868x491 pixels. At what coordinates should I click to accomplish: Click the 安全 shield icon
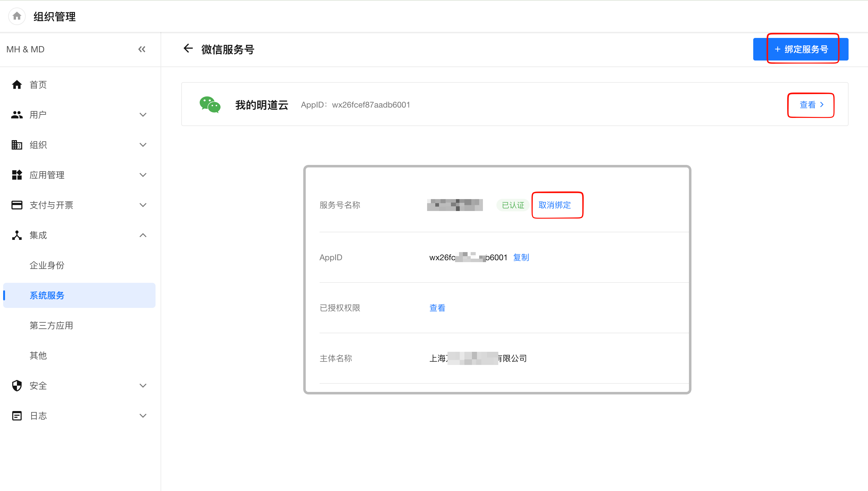point(17,385)
